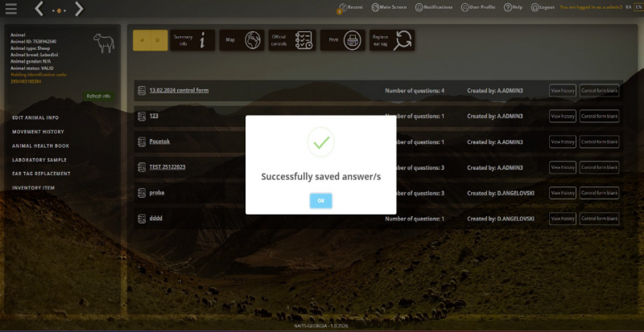Open the proba control form
Viewport: 644px width, 332px height.
157,192
